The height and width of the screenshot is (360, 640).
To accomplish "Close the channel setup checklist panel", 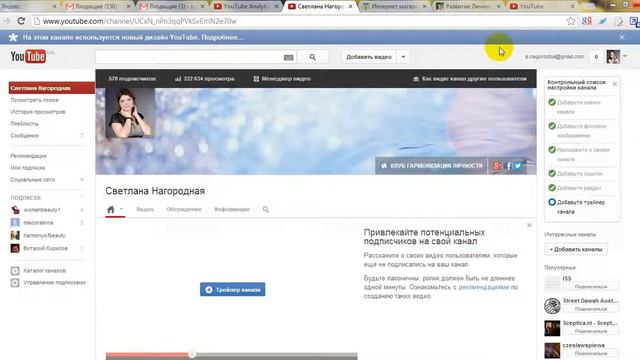I will point(615,84).
